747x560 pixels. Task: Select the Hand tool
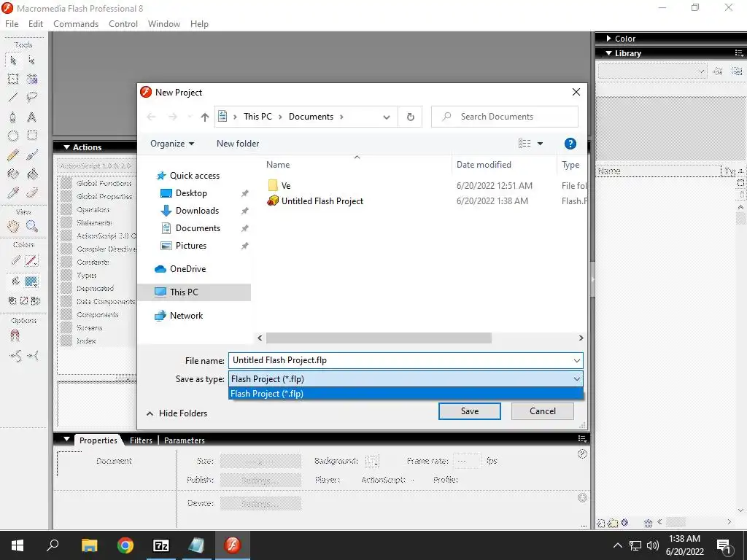13,226
